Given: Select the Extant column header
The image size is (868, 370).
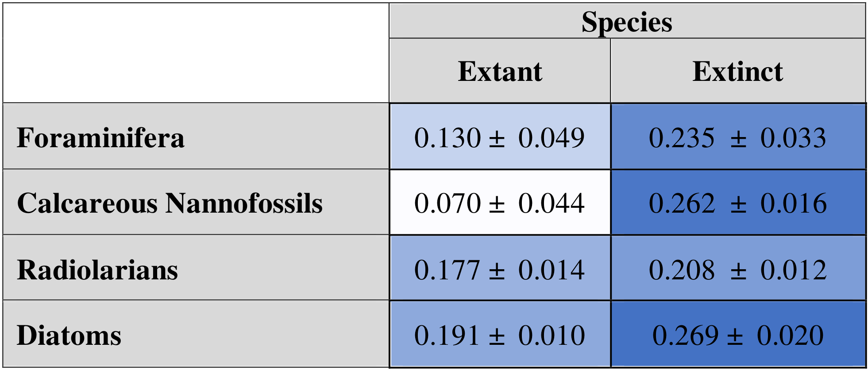Looking at the screenshot, I should (x=500, y=71).
